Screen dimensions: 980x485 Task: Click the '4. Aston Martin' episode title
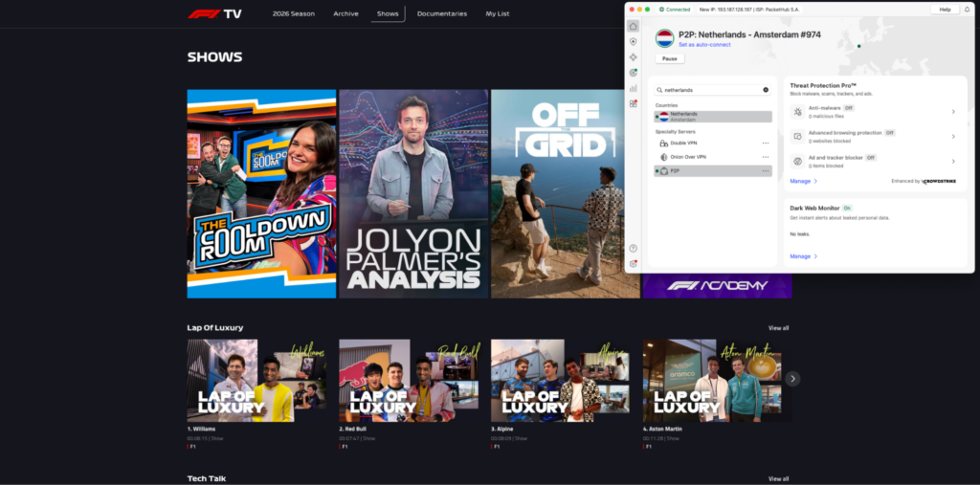662,430
